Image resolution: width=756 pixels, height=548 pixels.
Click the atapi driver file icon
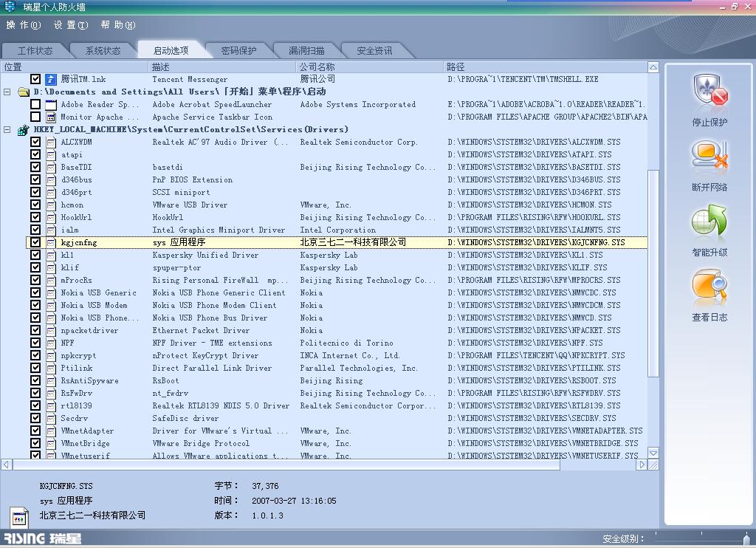(51, 154)
